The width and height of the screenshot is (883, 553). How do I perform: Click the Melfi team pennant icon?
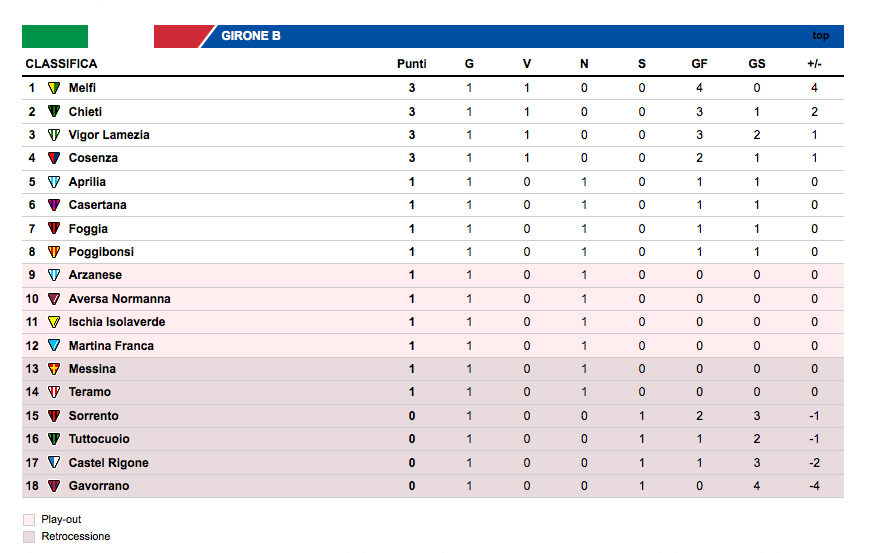[54, 88]
